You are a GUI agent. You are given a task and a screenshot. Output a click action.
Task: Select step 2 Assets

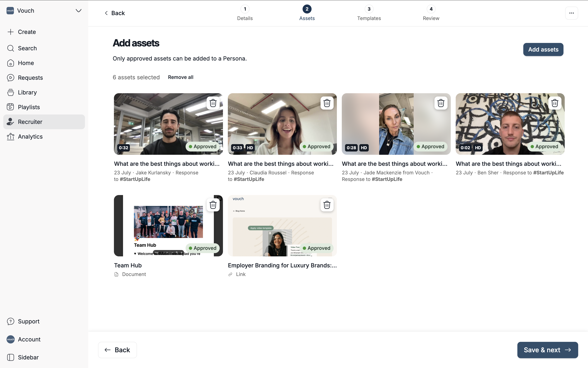click(307, 13)
